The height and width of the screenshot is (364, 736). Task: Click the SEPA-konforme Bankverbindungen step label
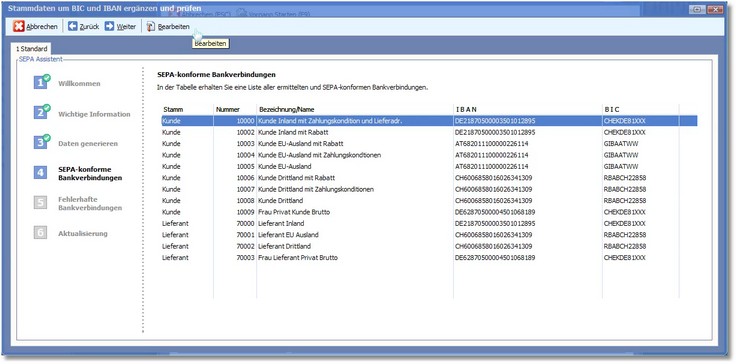(x=90, y=173)
